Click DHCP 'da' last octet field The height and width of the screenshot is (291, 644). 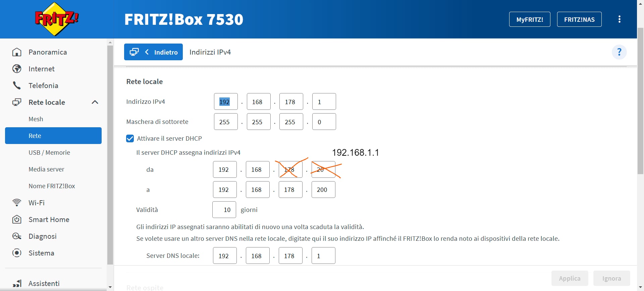point(323,169)
